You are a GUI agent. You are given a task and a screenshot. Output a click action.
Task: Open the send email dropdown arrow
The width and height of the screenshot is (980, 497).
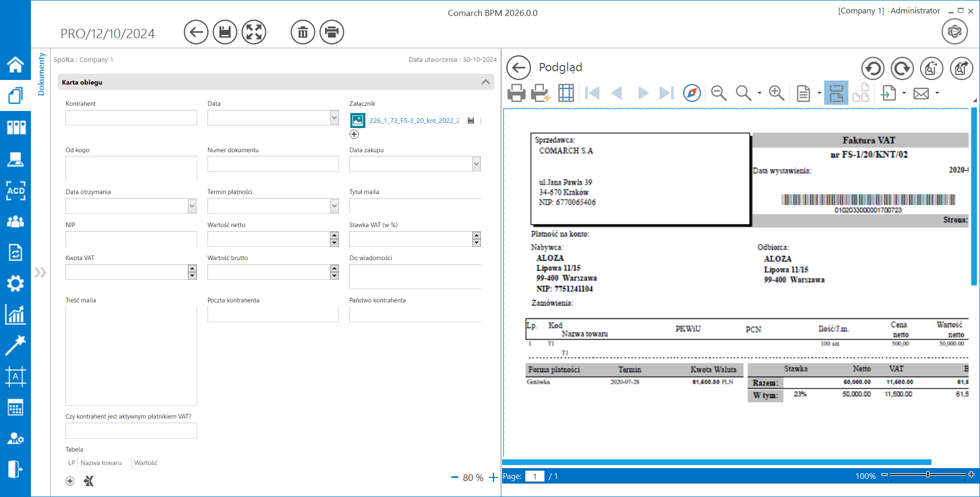click(x=937, y=93)
